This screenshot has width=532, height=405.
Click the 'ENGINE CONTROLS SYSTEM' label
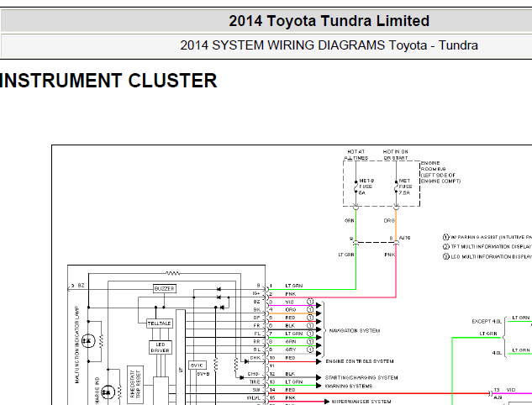click(x=360, y=361)
